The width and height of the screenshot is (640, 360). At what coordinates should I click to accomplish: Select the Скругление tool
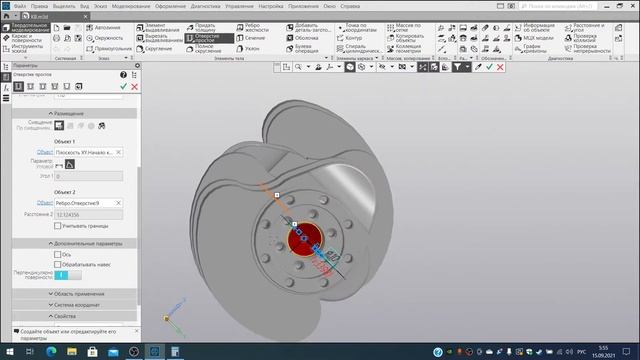pos(154,49)
